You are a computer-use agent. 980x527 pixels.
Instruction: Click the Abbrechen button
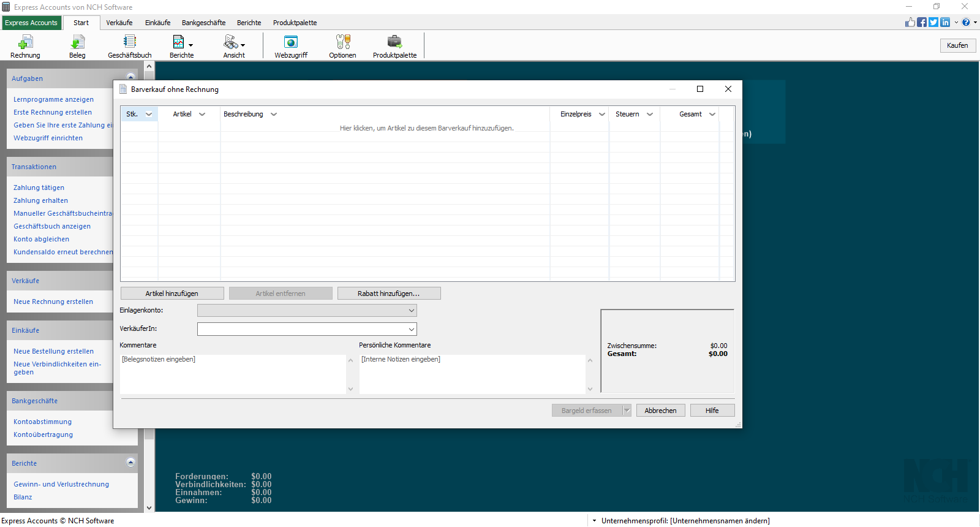(661, 411)
